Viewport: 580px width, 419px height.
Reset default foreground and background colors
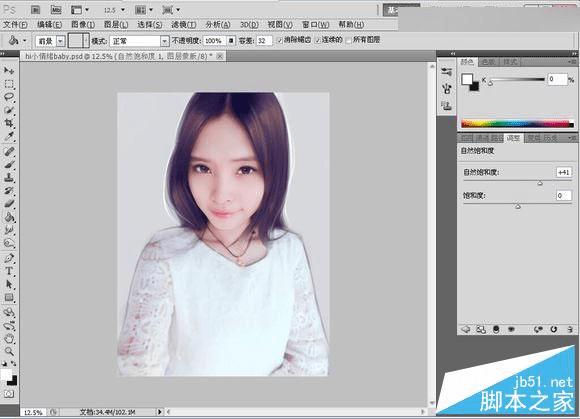coord(5,364)
